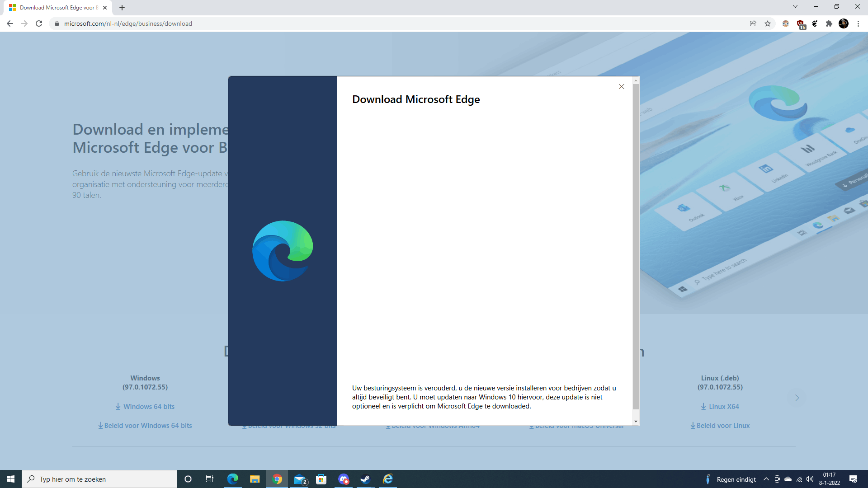Expand the tab search chevron
The image size is (868, 488).
coord(795,7)
